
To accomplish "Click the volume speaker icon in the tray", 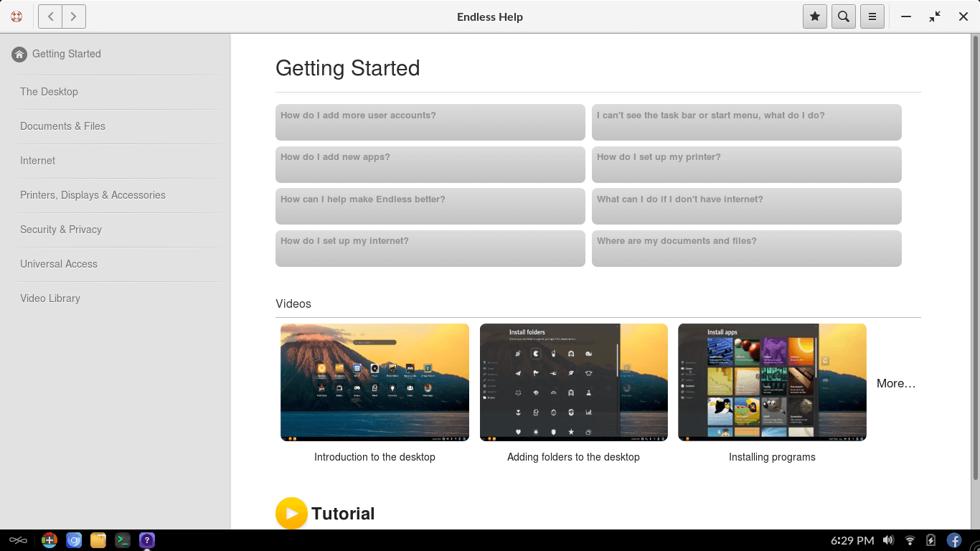I will pyautogui.click(x=888, y=540).
